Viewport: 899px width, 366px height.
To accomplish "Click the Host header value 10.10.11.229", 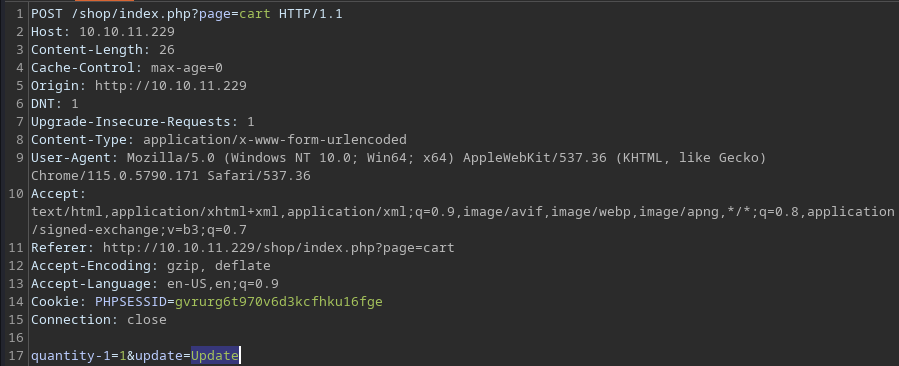I will [127, 32].
